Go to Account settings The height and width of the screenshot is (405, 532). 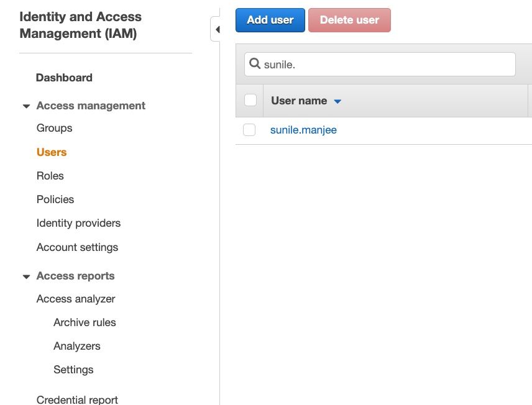(77, 247)
